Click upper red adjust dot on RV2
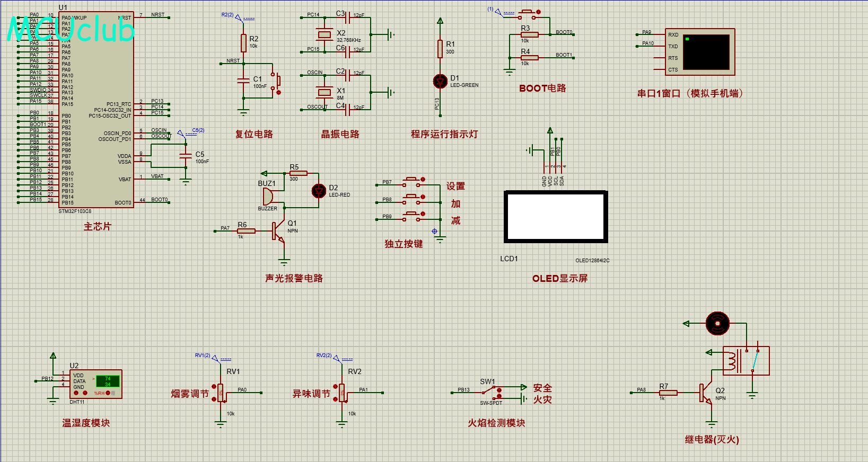Viewport: 868px width, 462px height. (335, 387)
